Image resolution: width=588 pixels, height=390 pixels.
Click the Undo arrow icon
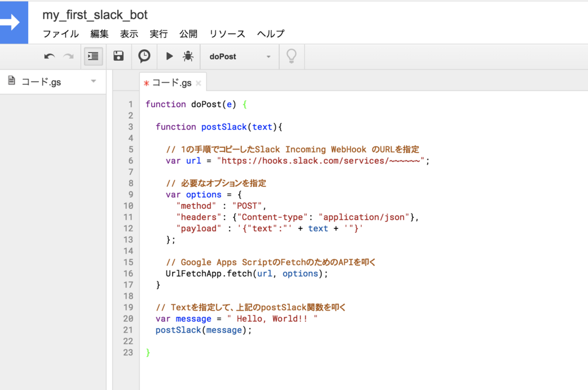tap(49, 57)
